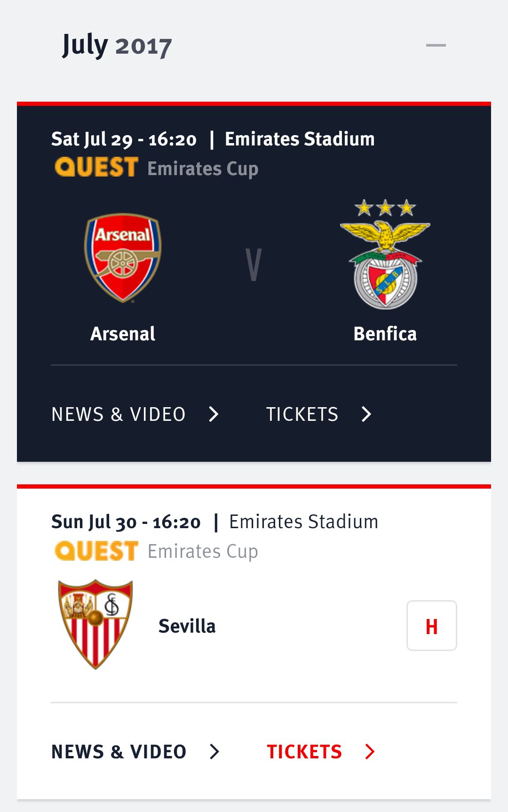Open Tickets for the Benfica match
The width and height of the screenshot is (508, 812).
(302, 414)
